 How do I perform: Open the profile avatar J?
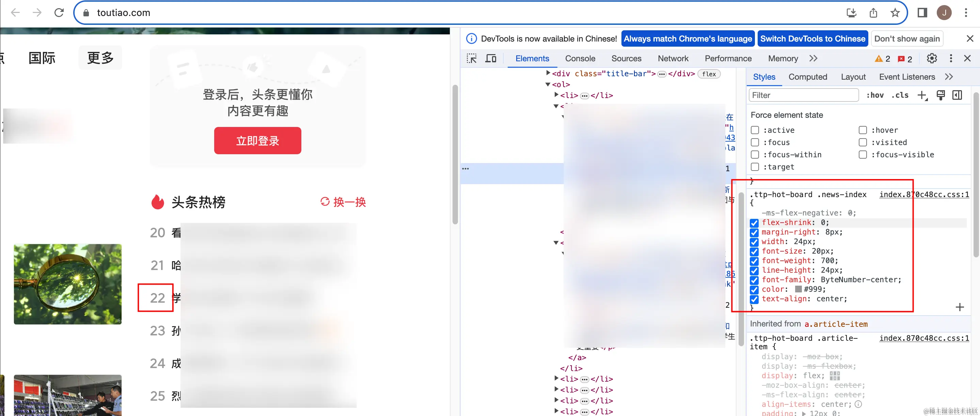[x=944, y=13]
